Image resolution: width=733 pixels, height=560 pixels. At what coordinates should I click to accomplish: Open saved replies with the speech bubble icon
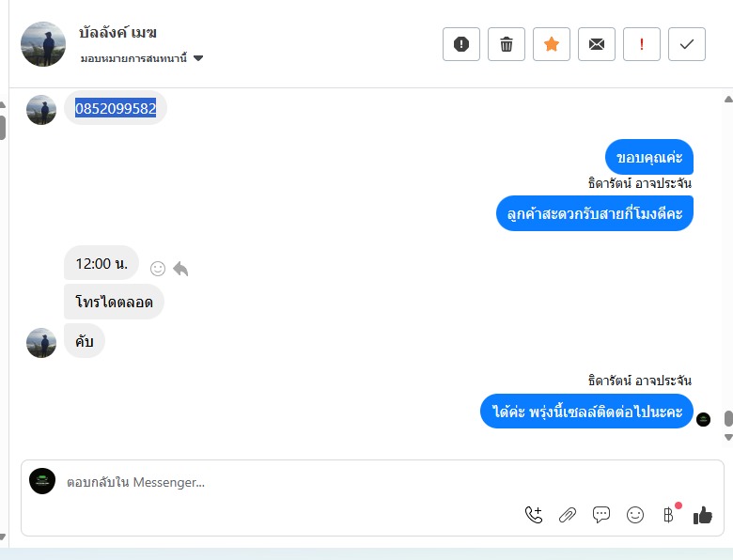601,515
